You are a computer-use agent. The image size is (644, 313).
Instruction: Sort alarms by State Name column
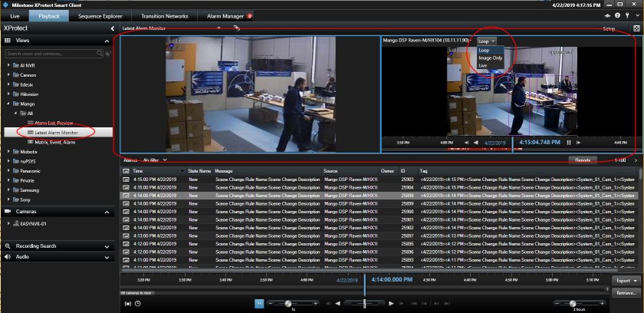[x=199, y=171]
